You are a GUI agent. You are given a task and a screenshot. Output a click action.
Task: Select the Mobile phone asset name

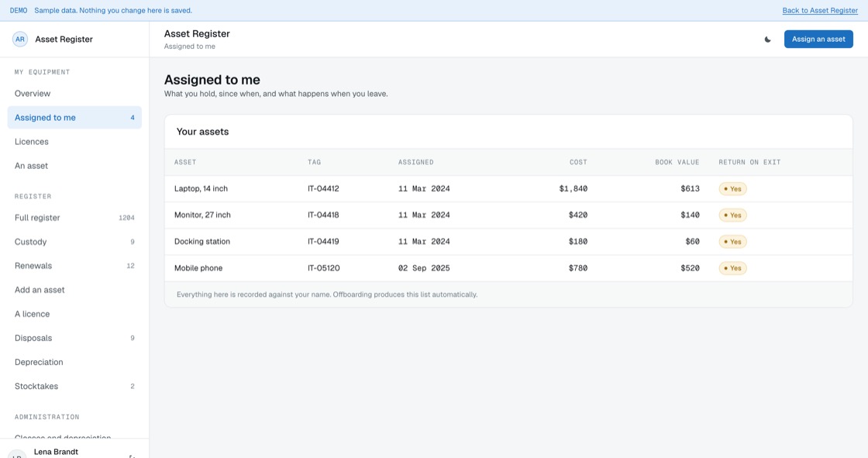[x=198, y=268]
